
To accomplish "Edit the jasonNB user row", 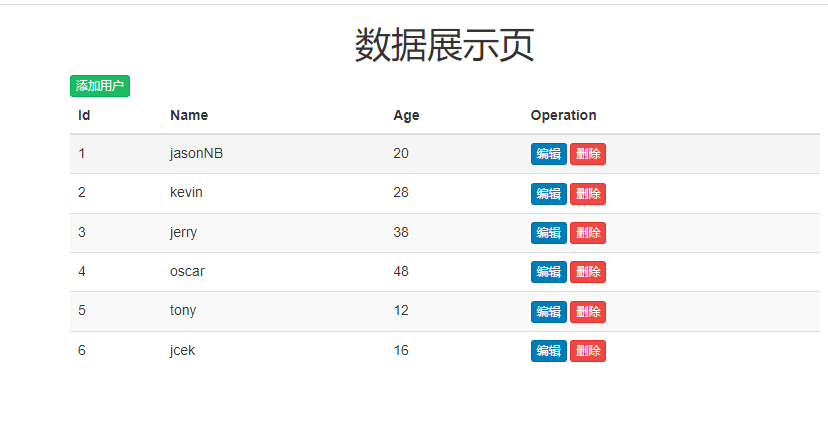I will [548, 154].
